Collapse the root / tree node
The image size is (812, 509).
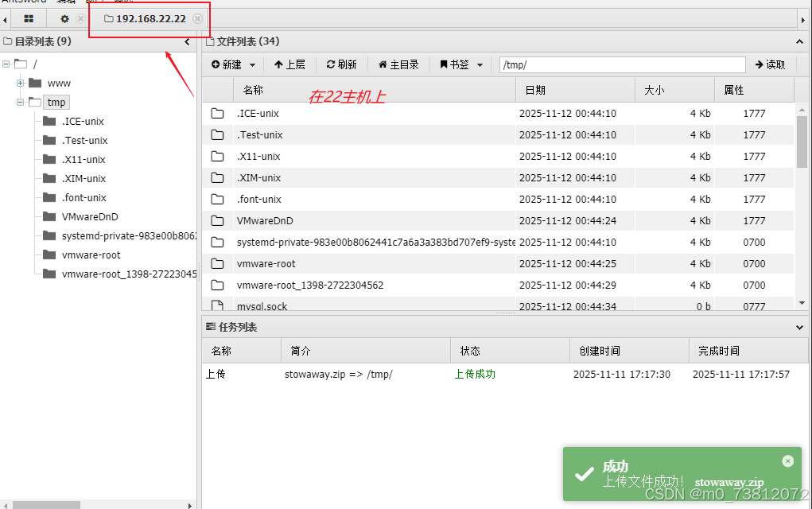(6, 64)
